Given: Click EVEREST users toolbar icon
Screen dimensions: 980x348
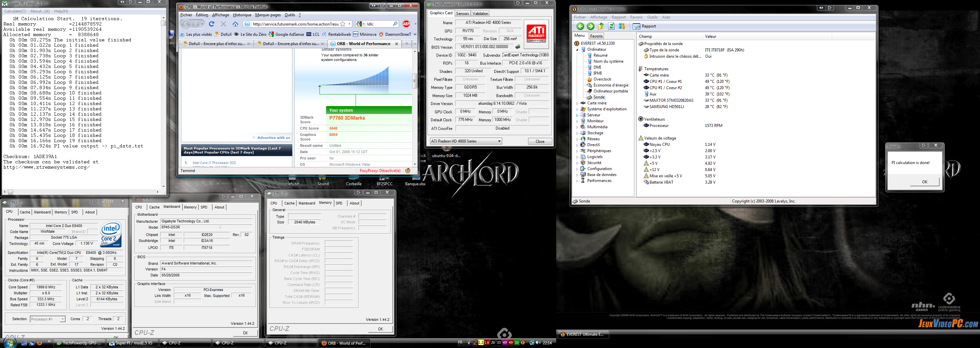Looking at the screenshot, I should [622, 26].
